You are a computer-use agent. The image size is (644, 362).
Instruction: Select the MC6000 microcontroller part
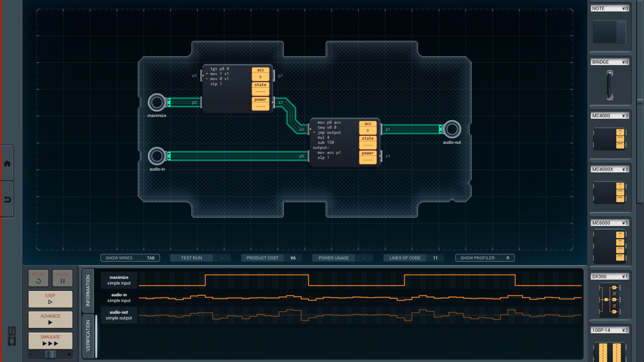pos(609,246)
